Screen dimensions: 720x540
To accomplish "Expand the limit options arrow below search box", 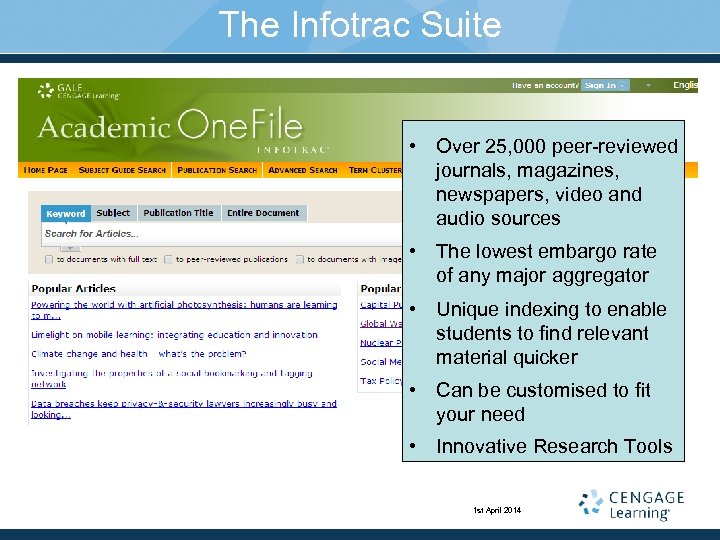I will click(x=70, y=248).
